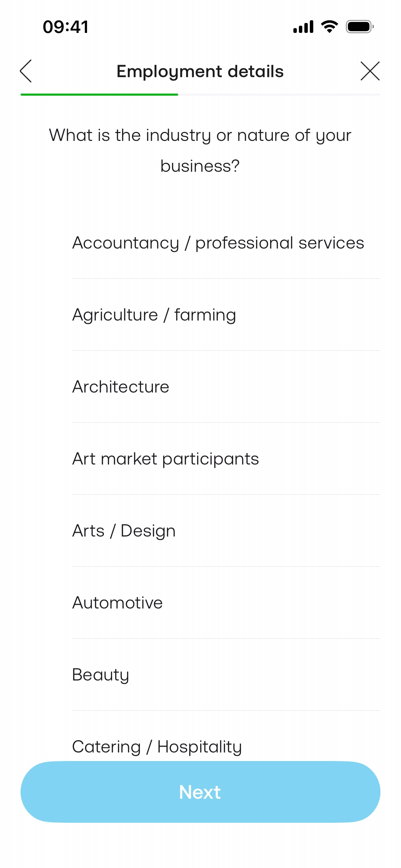The height and width of the screenshot is (868, 401).
Task: Tap the battery status icon
Action: (x=359, y=27)
